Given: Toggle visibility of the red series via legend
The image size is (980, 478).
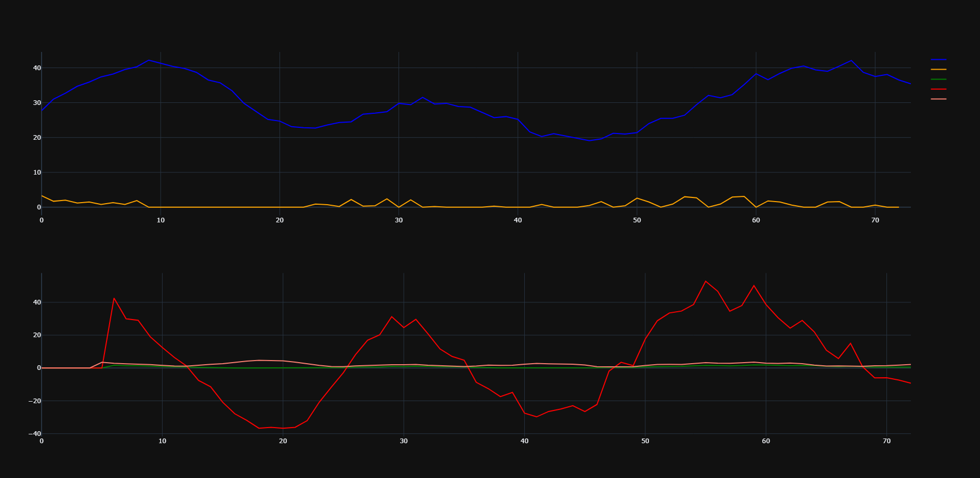Looking at the screenshot, I should click(x=938, y=89).
